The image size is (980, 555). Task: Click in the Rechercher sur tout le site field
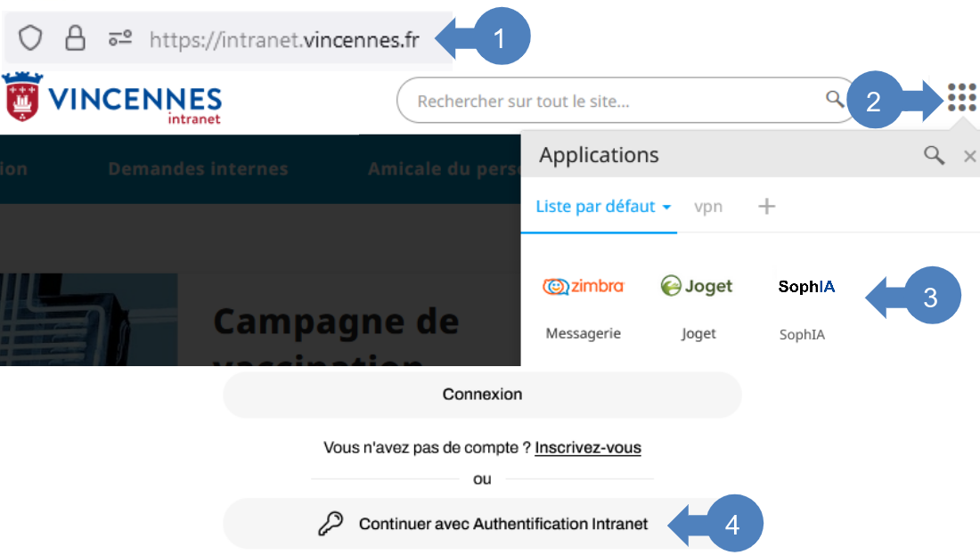[615, 102]
